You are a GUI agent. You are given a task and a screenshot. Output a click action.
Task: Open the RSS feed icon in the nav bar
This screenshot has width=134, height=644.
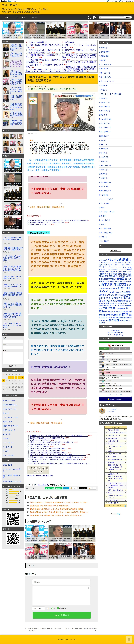click(95, 17)
